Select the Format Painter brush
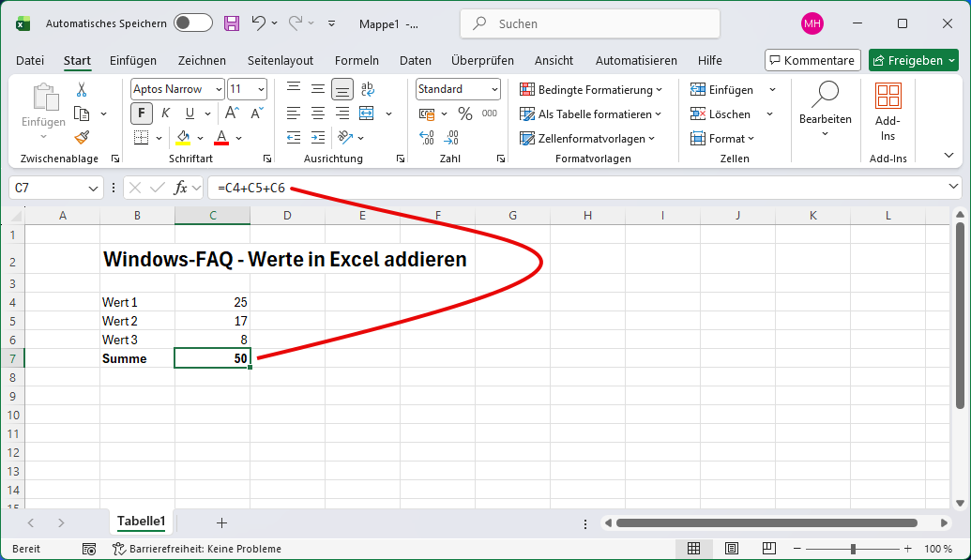The width and height of the screenshot is (971, 560). 82,138
